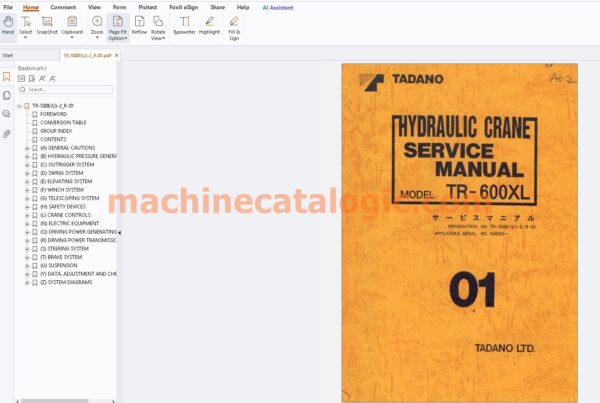Take a SnapShot of the page
This screenshot has width=600, height=403.
pyautogui.click(x=47, y=25)
